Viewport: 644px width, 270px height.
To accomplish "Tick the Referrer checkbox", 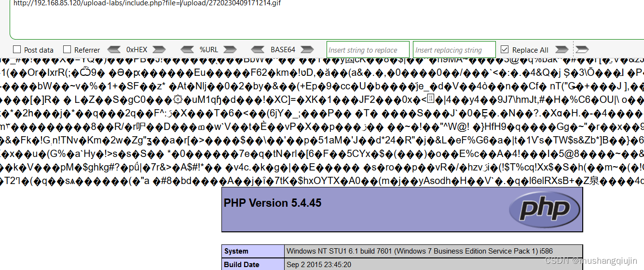I will point(67,49).
